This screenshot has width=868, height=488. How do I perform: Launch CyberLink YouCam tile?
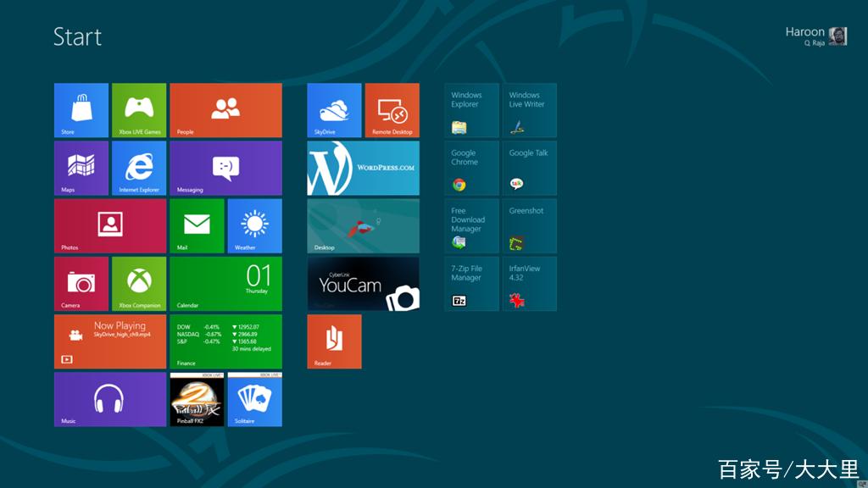coord(363,284)
